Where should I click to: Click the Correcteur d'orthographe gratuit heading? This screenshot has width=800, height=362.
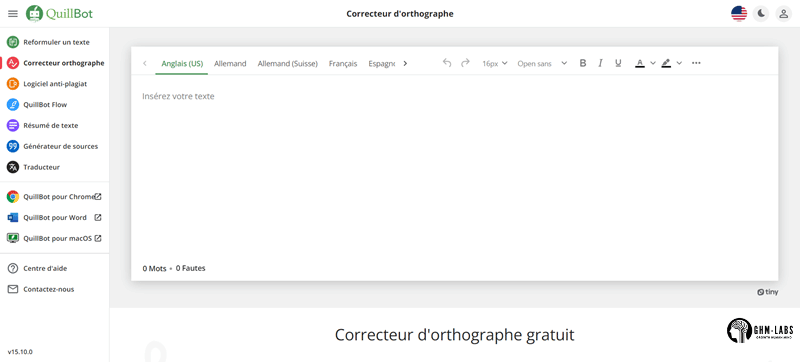click(454, 335)
